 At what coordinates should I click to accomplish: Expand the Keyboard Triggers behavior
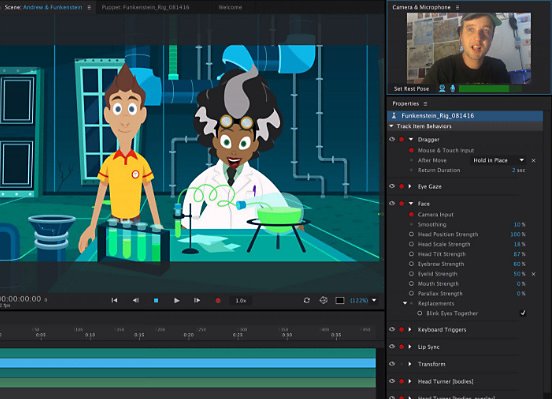click(410, 330)
